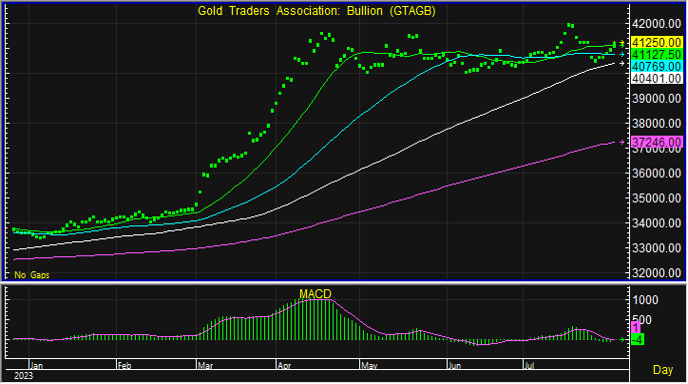Screen dimensions: 688x384
Task: Click the 42000.00 price axis label
Action: pos(656,24)
